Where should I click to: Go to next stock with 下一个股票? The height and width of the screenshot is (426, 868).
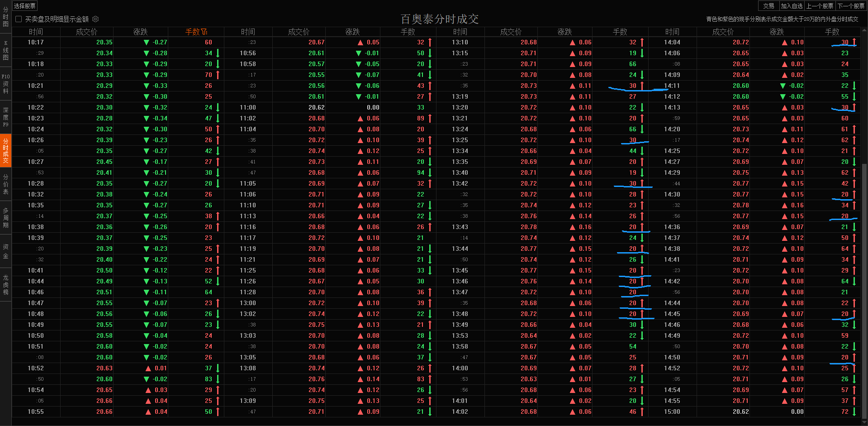point(852,5)
